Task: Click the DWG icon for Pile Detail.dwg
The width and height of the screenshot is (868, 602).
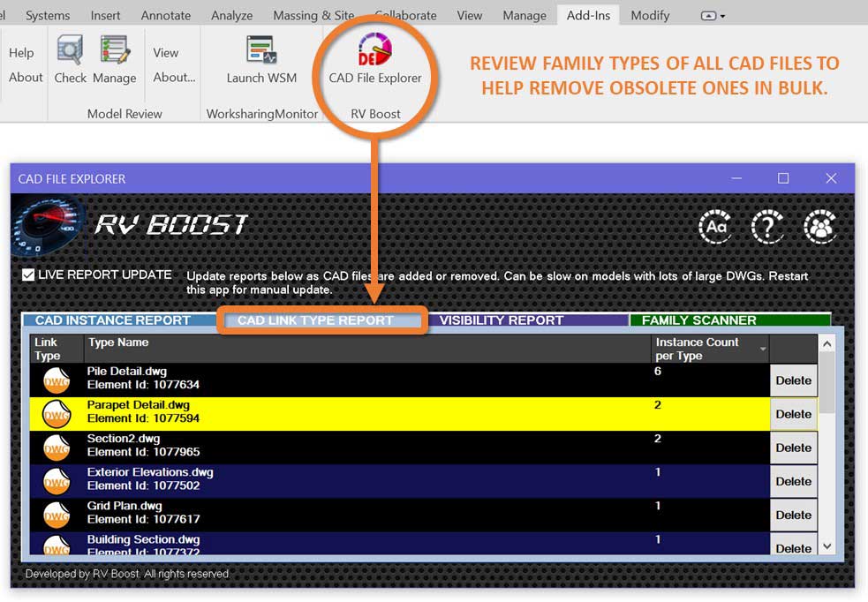Action: pyautogui.click(x=57, y=380)
